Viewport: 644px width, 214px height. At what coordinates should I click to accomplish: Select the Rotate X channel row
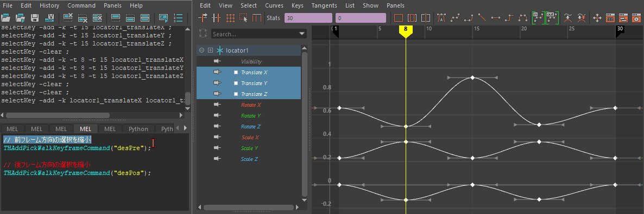(x=249, y=105)
